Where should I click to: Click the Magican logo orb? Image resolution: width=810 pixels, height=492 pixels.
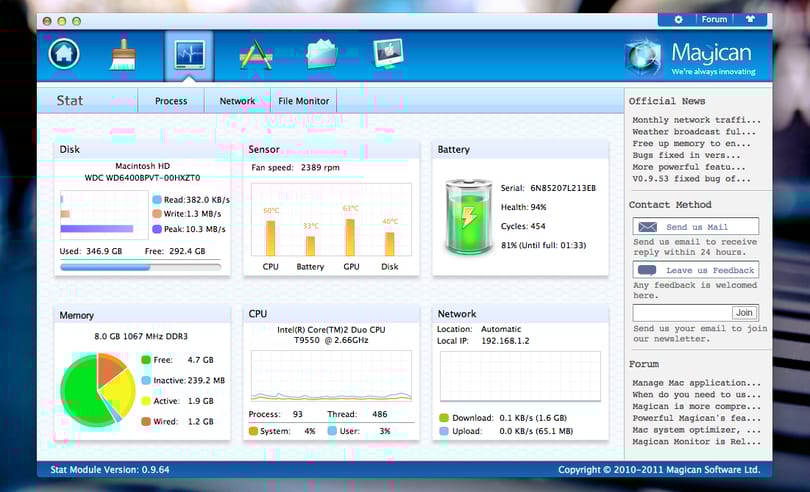[644, 59]
